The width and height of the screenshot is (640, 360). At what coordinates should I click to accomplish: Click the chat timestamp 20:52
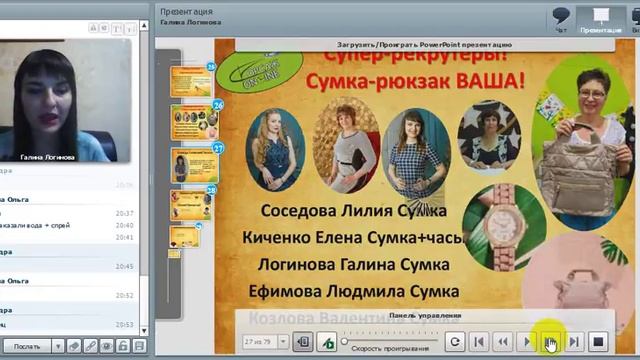tap(124, 296)
